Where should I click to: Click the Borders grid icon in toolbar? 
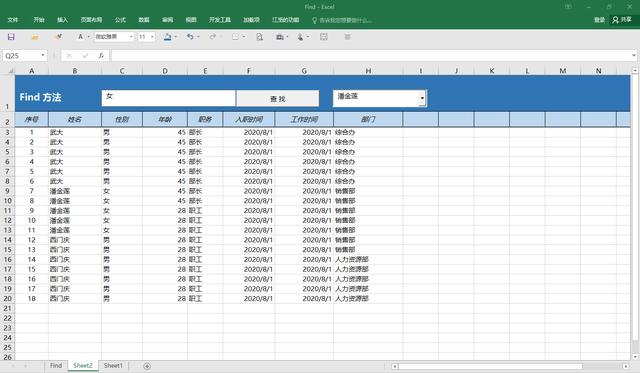(x=236, y=37)
